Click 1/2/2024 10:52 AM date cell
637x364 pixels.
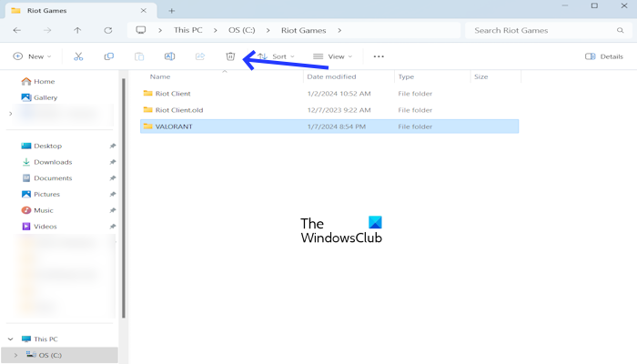tap(339, 94)
